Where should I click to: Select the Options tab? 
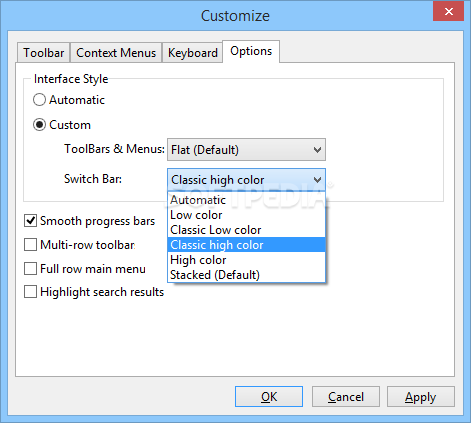click(251, 51)
